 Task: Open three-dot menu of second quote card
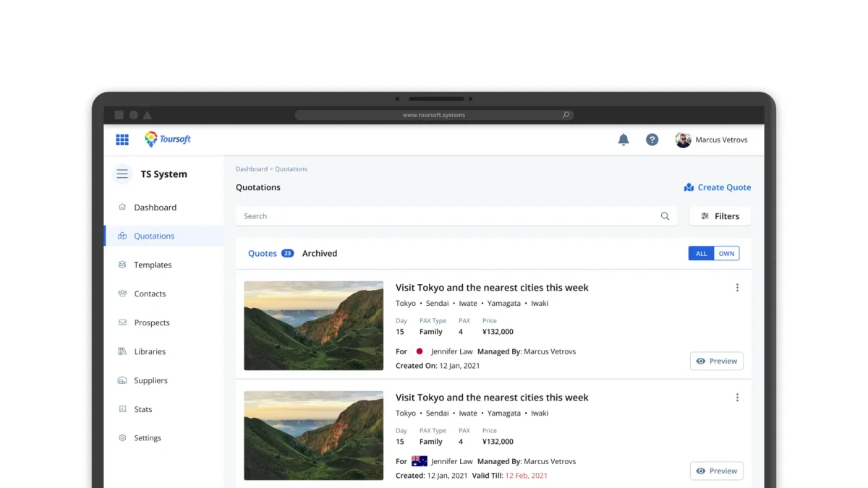(x=737, y=398)
